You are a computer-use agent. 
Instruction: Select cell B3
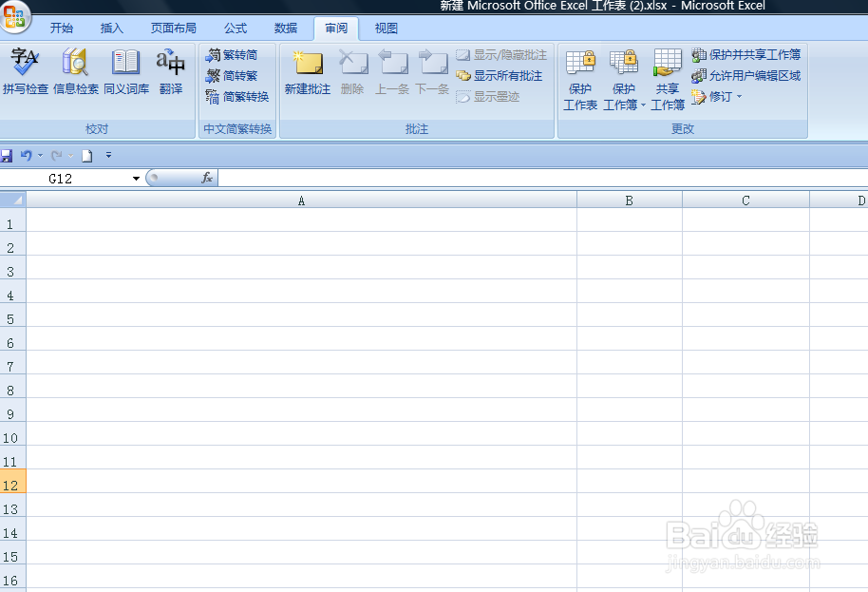tap(630, 267)
